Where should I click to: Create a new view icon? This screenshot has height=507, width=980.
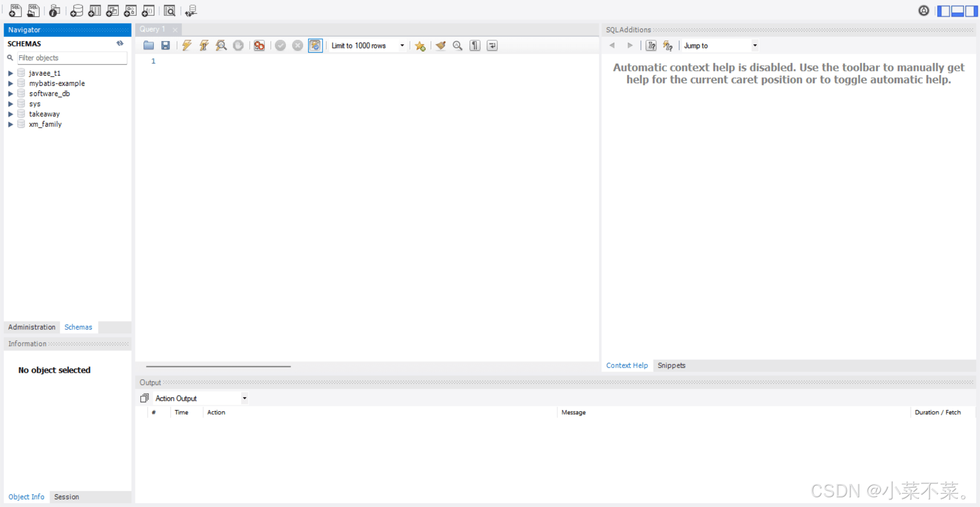coord(112,10)
